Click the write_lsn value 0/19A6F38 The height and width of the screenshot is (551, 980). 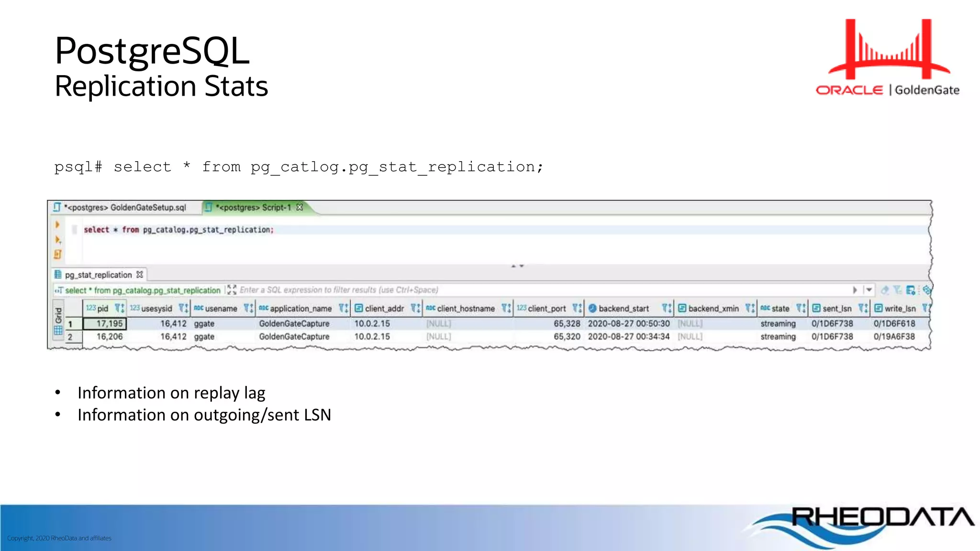[894, 337]
